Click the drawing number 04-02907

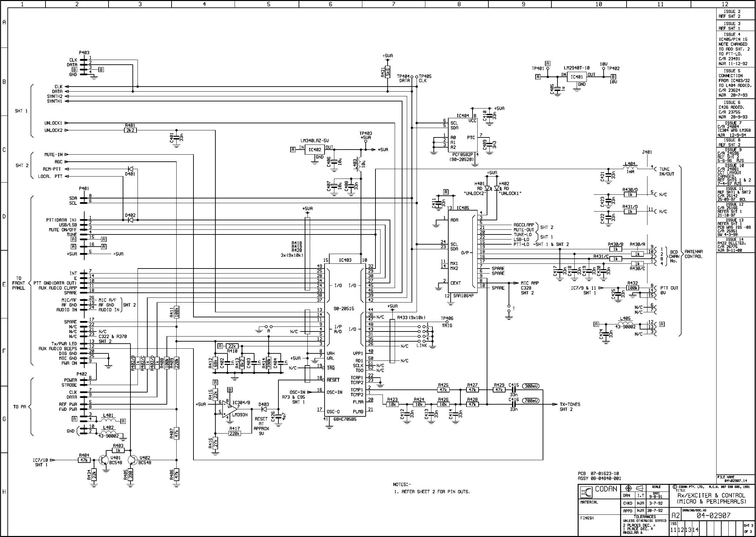coord(713,516)
